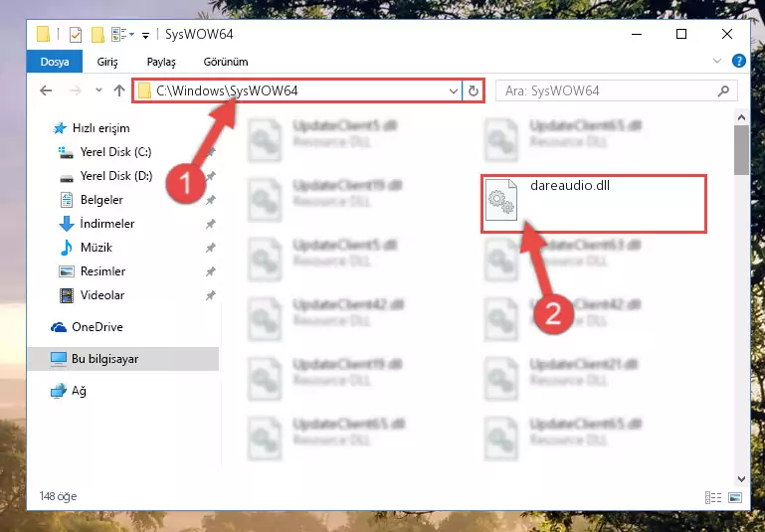
Task: Open Videolar folder in sidebar
Action: [x=102, y=295]
